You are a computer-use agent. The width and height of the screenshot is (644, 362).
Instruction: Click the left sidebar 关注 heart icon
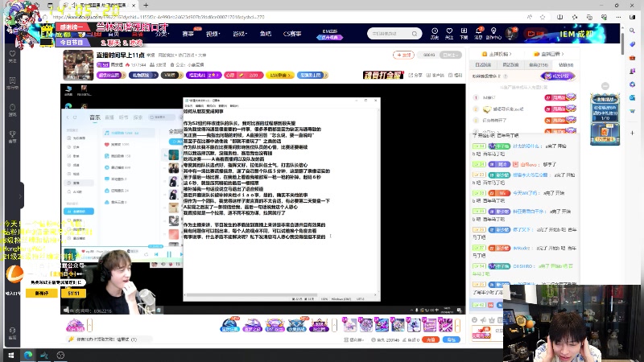(x=12, y=56)
